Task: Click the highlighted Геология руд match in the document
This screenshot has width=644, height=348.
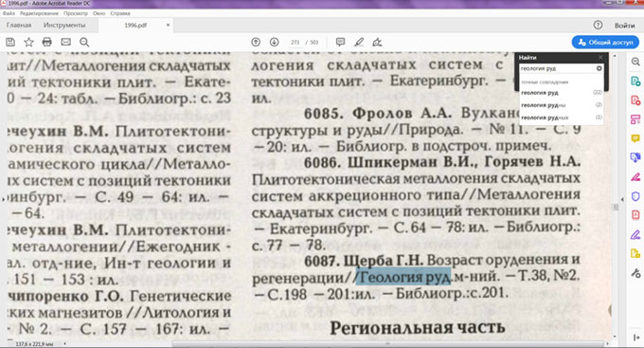Action: coord(403,277)
